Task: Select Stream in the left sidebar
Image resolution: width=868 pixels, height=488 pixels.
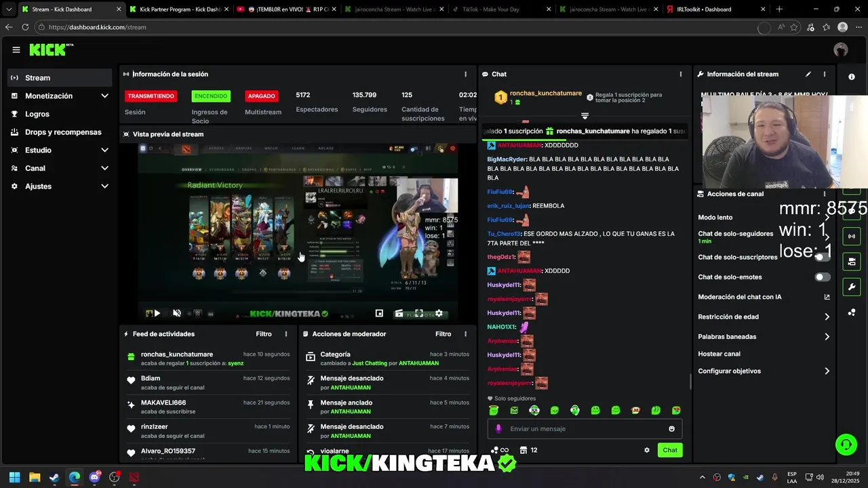Action: click(x=60, y=78)
